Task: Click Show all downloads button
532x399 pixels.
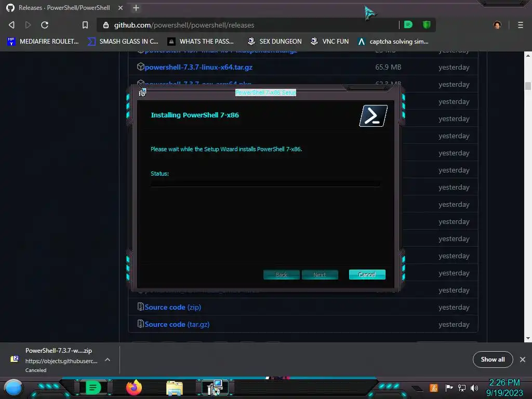Action: [493, 360]
